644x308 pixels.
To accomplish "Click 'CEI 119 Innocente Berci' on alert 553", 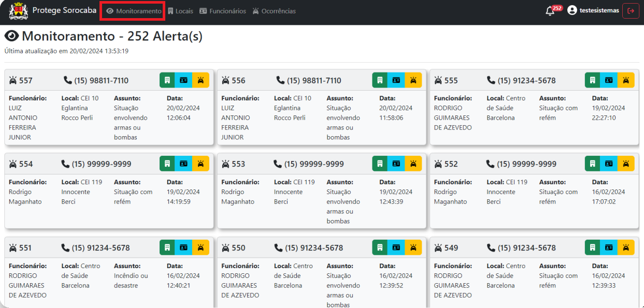I will [x=295, y=192].
